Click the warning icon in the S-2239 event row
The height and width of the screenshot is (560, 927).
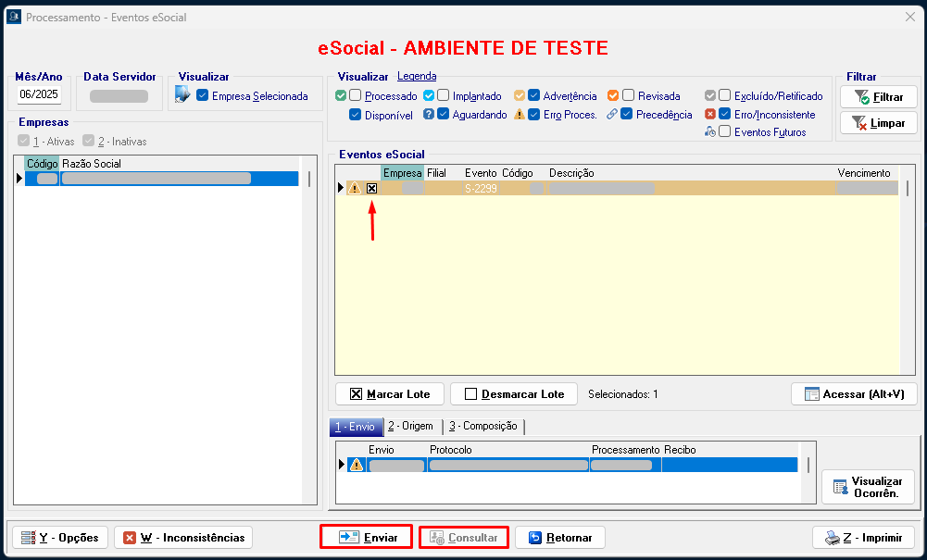point(355,188)
